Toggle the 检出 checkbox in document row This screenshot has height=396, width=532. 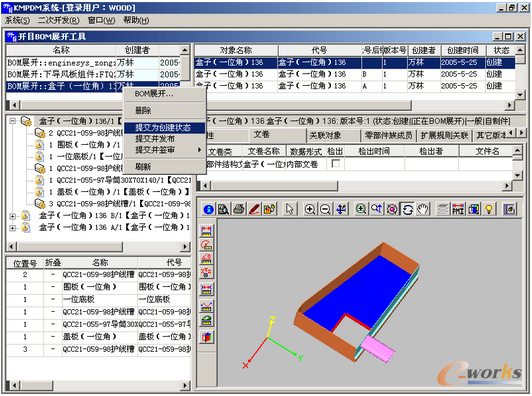336,164
